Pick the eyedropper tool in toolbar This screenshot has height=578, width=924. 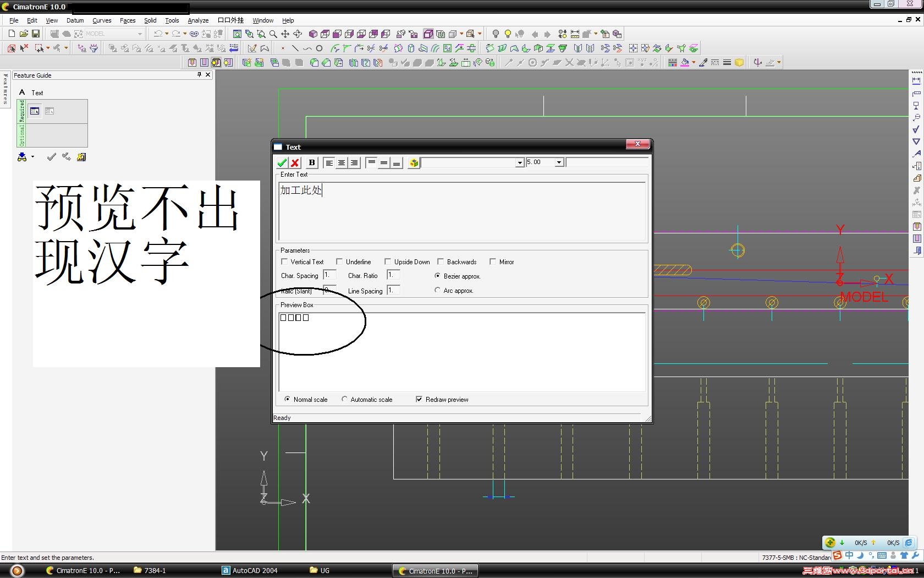pos(703,62)
